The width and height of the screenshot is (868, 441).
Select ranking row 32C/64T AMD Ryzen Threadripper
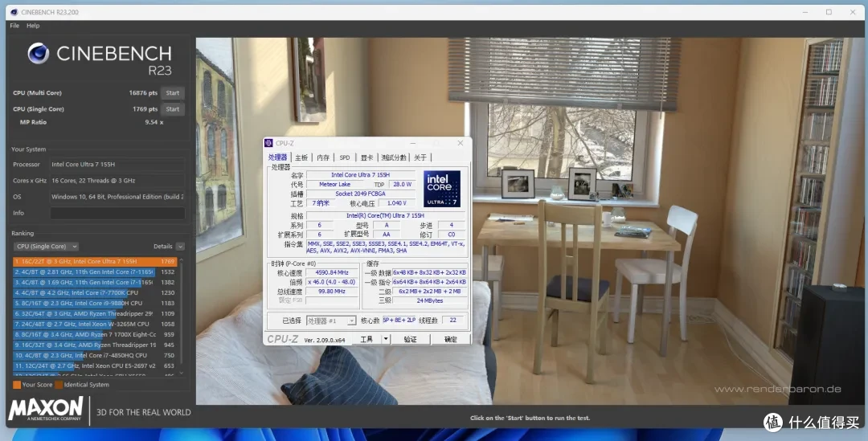pos(95,314)
